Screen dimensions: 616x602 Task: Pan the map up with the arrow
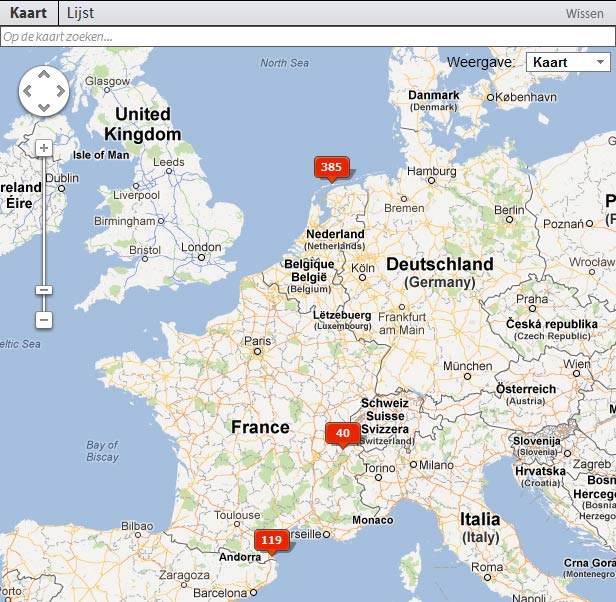44,76
